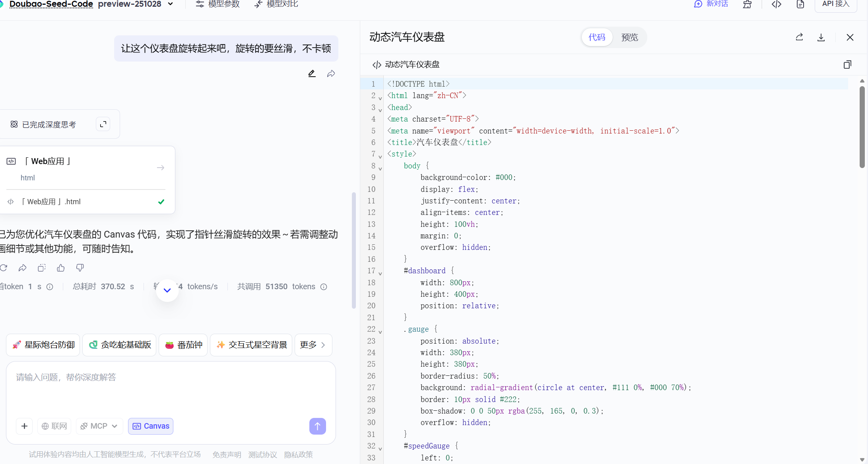Switch to the 预览 tab
Image resolution: width=868 pixels, height=464 pixels.
click(629, 37)
